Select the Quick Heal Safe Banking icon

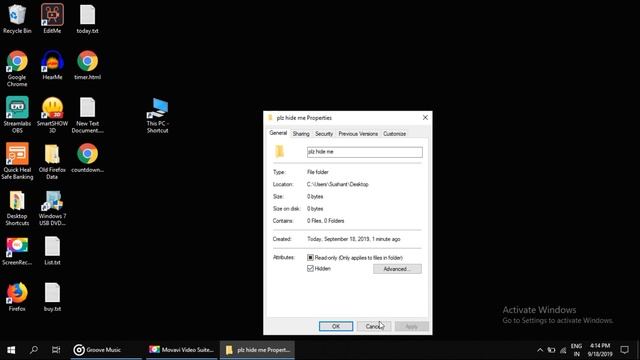pyautogui.click(x=17, y=161)
